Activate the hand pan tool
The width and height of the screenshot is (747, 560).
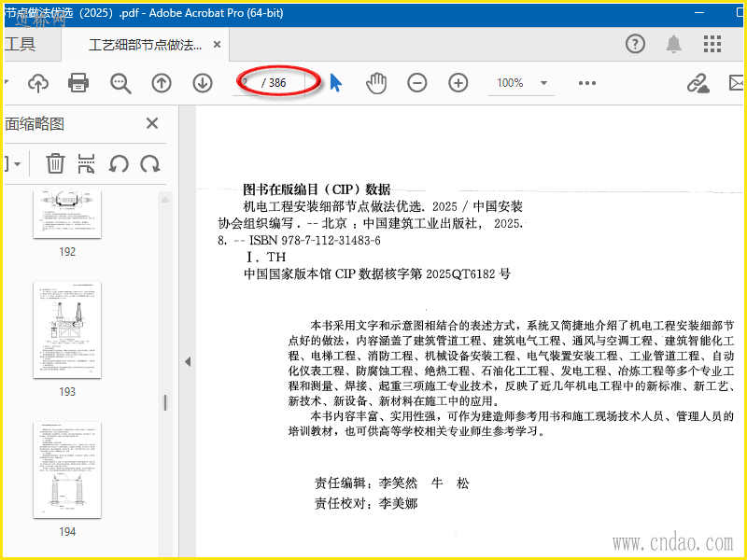point(376,83)
